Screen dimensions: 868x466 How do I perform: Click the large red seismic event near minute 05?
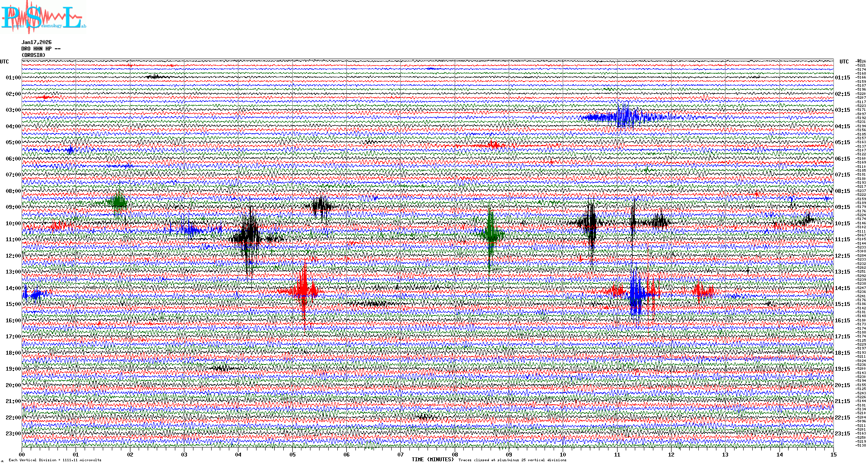coord(304,291)
